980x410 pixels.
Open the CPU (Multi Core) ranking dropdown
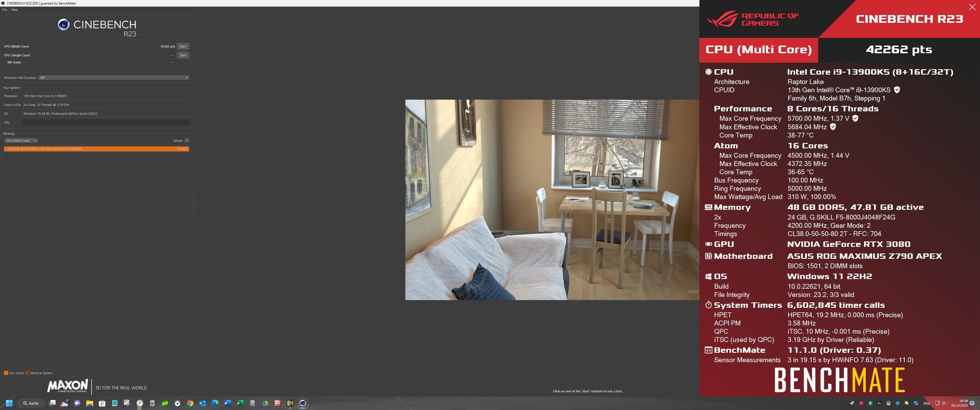pos(21,141)
